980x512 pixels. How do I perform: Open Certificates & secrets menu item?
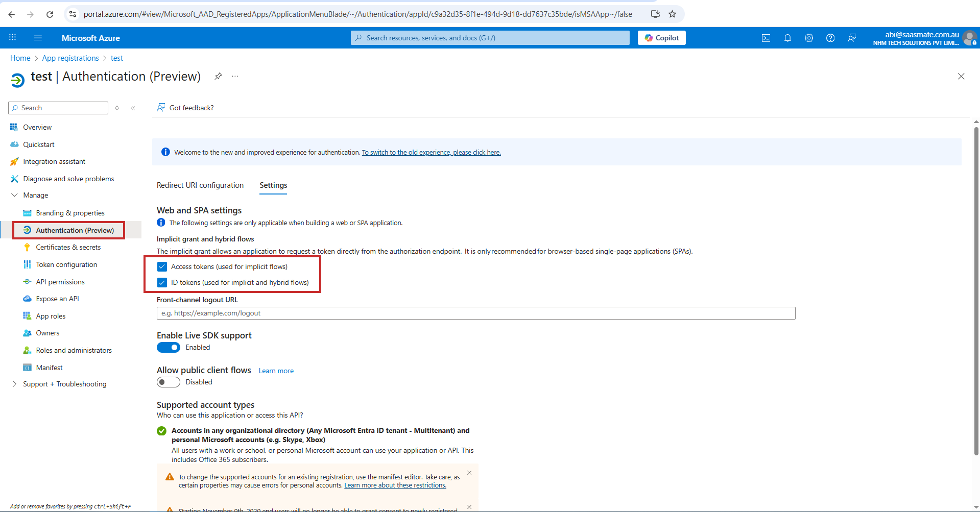coord(68,247)
